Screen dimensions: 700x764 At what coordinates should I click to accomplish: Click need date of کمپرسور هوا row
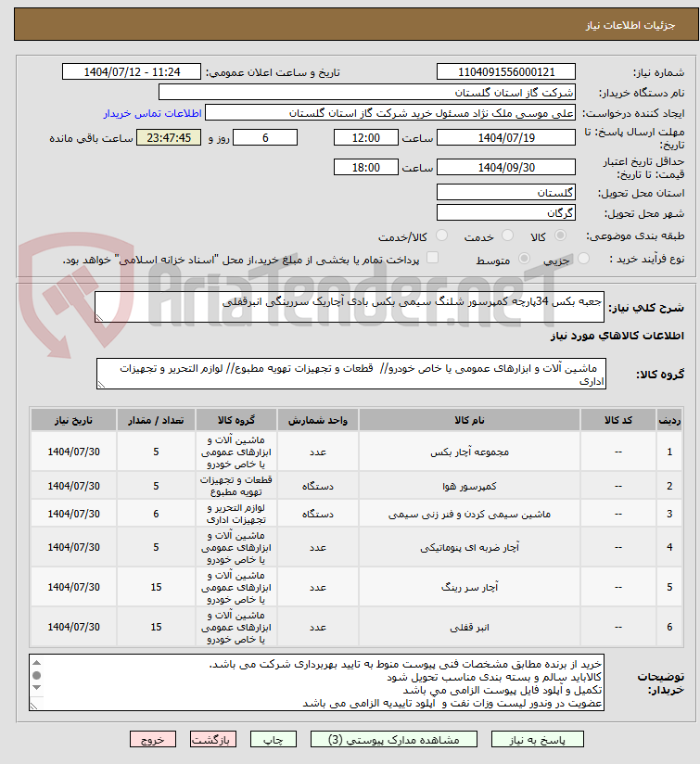(73, 486)
